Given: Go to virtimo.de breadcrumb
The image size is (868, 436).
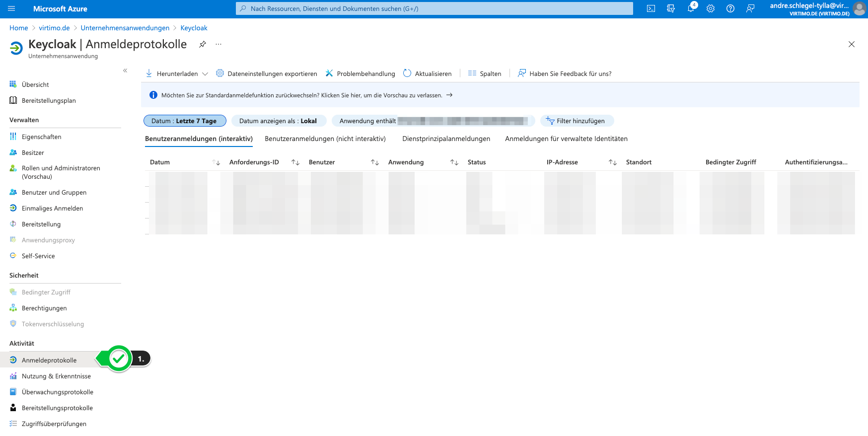Looking at the screenshot, I should pos(55,28).
